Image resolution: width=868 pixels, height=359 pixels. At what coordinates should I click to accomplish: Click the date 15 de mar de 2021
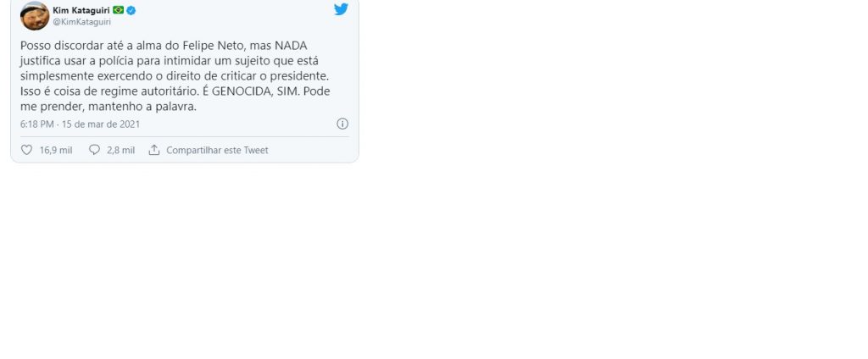click(101, 124)
